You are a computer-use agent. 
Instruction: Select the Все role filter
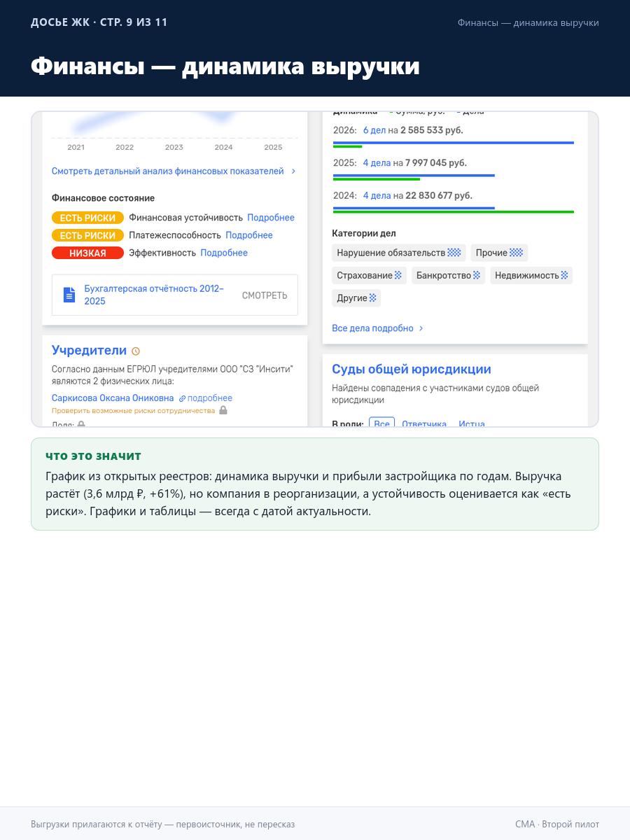(x=381, y=423)
